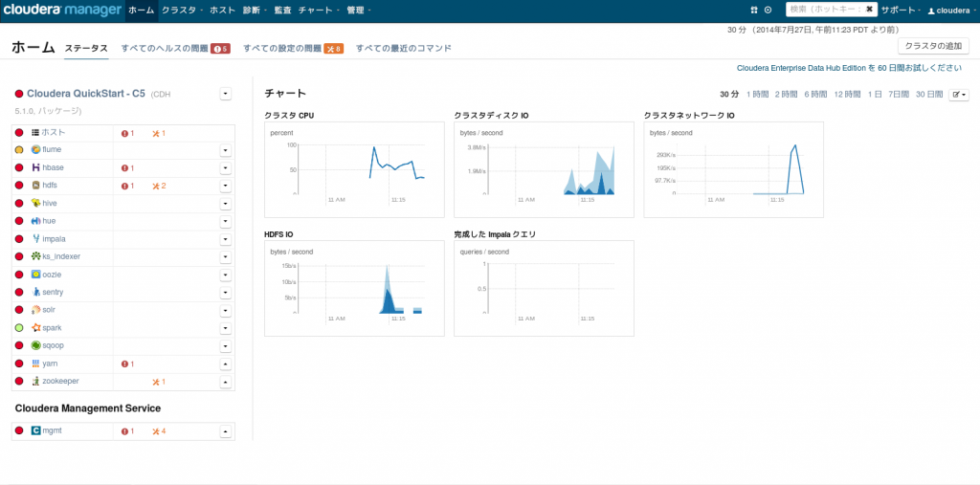
Task: Open the クラスタ menu
Action: pyautogui.click(x=182, y=10)
